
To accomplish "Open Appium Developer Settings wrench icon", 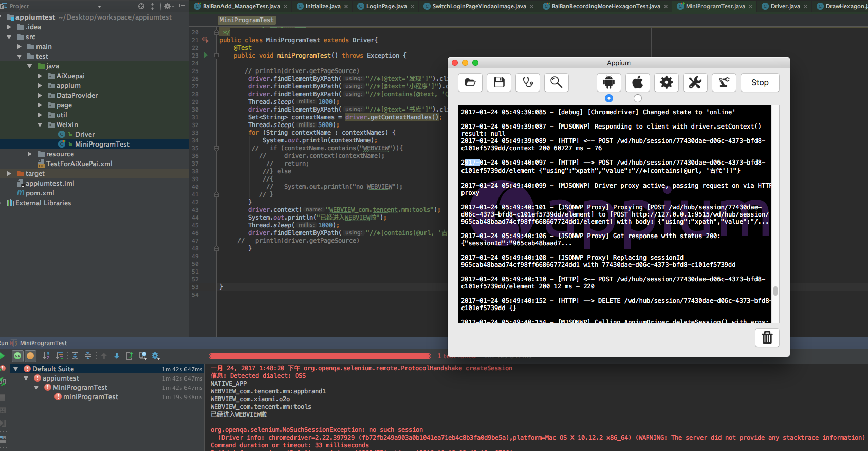I will tap(695, 82).
